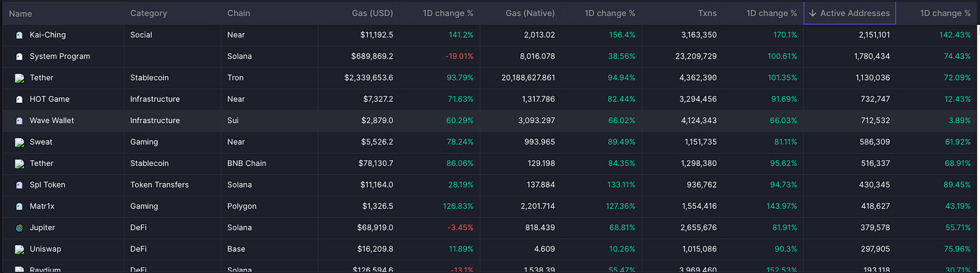980x273 pixels.
Task: Click gas value $689,869.2
Action: (372, 56)
